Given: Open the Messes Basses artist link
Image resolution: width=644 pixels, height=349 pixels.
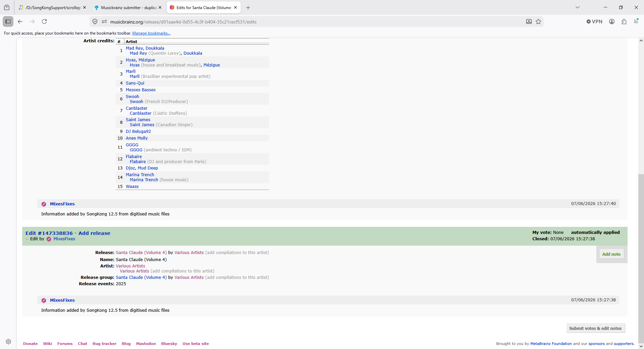Looking at the screenshot, I should [141, 90].
